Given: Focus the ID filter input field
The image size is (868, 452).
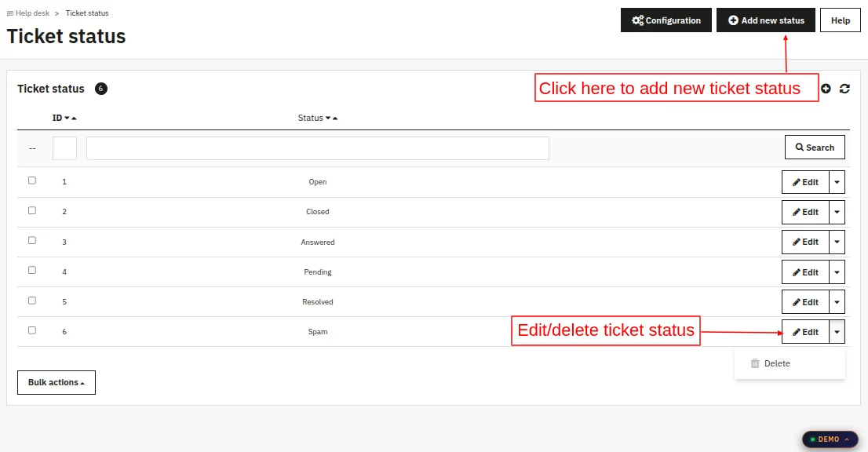Looking at the screenshot, I should pyautogui.click(x=65, y=148).
